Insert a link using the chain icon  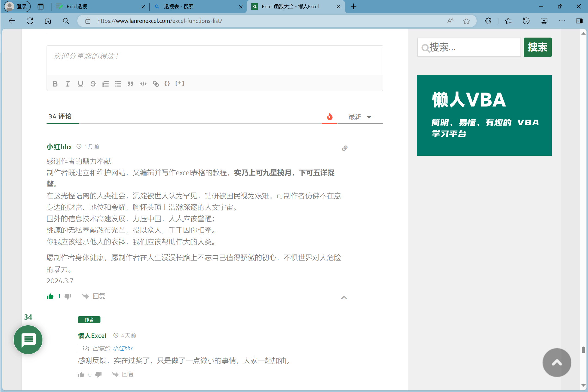tap(156, 84)
